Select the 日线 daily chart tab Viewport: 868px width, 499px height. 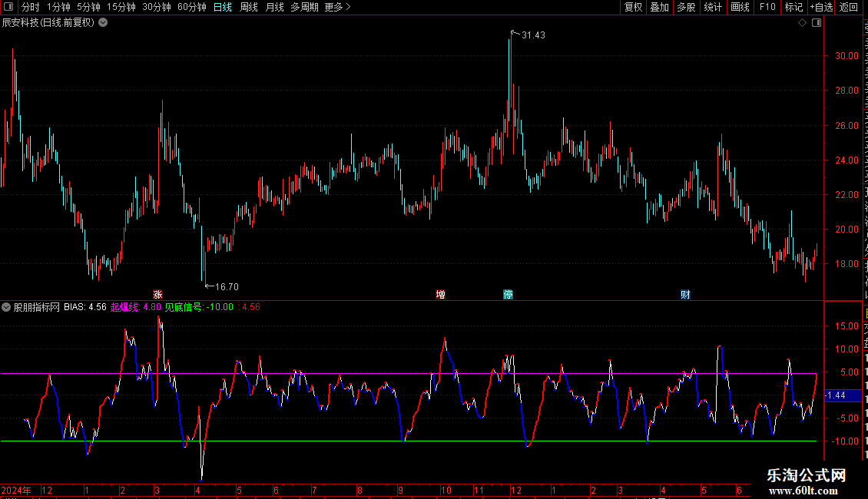[223, 7]
